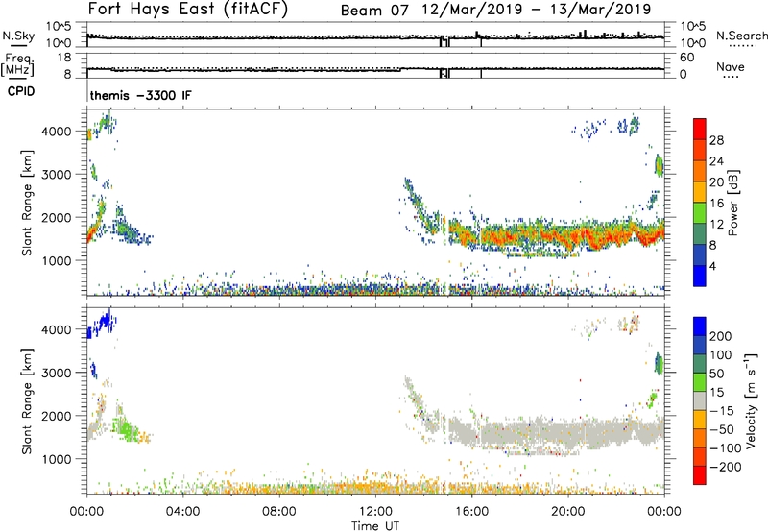Click the "1000" tick on velocity panel
This screenshot has width=768, height=532.
click(x=56, y=460)
